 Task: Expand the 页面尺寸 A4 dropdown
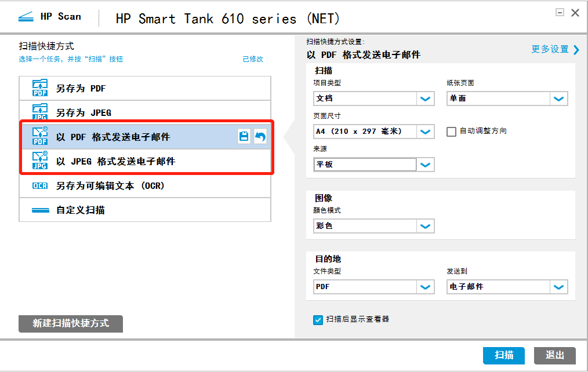[374, 132]
